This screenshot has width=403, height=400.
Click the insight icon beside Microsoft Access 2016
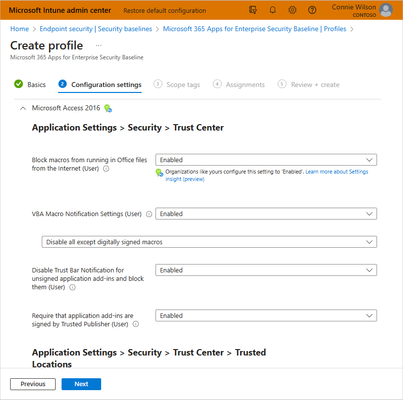pyautogui.click(x=108, y=108)
